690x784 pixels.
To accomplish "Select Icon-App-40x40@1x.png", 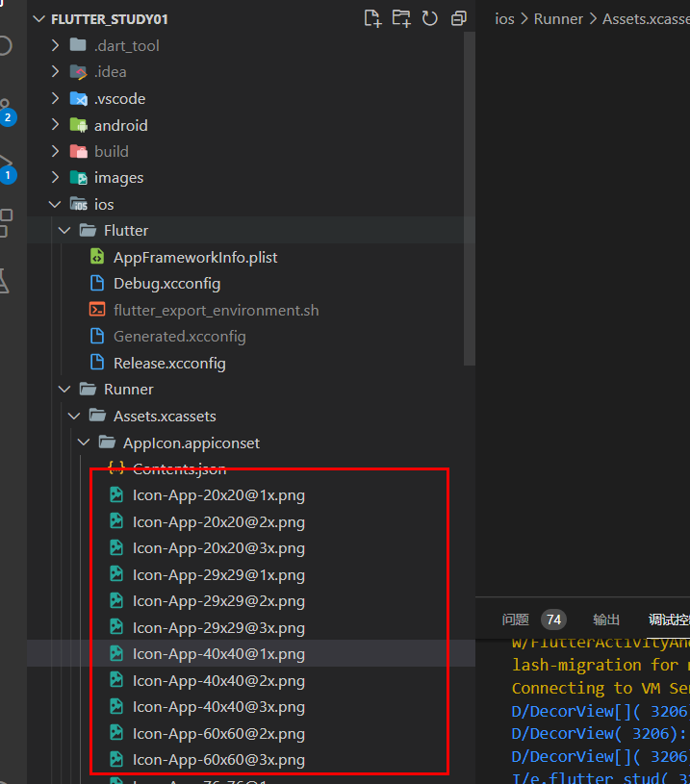I will (218, 653).
